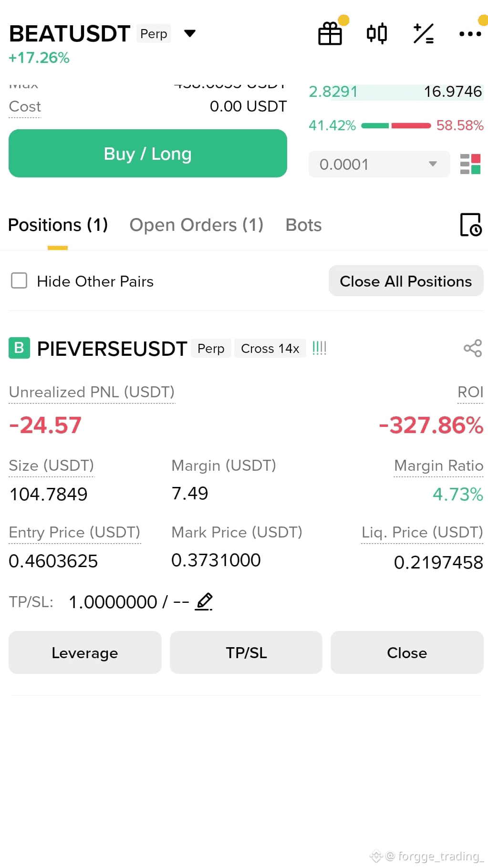
Task: Share the PIEVERSEUSDT position
Action: (473, 348)
